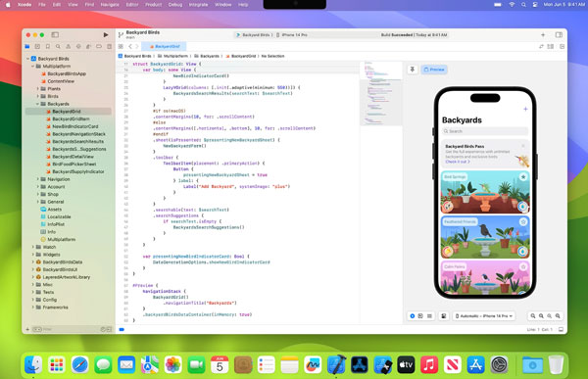This screenshot has width=588, height=379.
Task: Run the Backyard Birds scheme
Action: (x=106, y=35)
